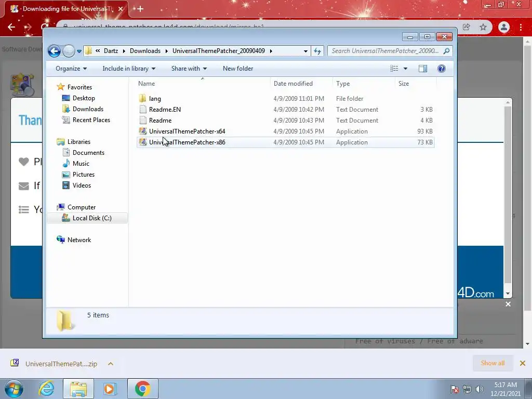This screenshot has height=399, width=532.
Task: Open the Windows Start menu
Action: (x=14, y=389)
